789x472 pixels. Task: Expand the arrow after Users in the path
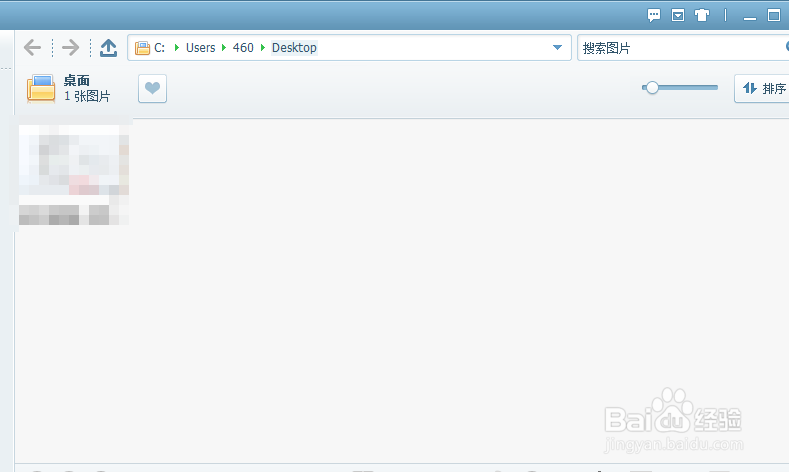(x=224, y=47)
